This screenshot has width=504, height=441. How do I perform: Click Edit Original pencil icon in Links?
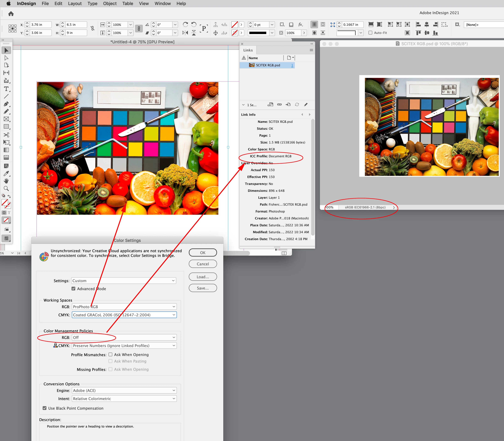point(306,105)
